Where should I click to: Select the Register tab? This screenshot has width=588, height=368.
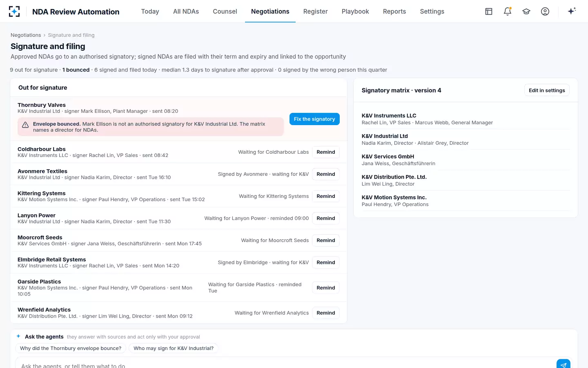[315, 11]
